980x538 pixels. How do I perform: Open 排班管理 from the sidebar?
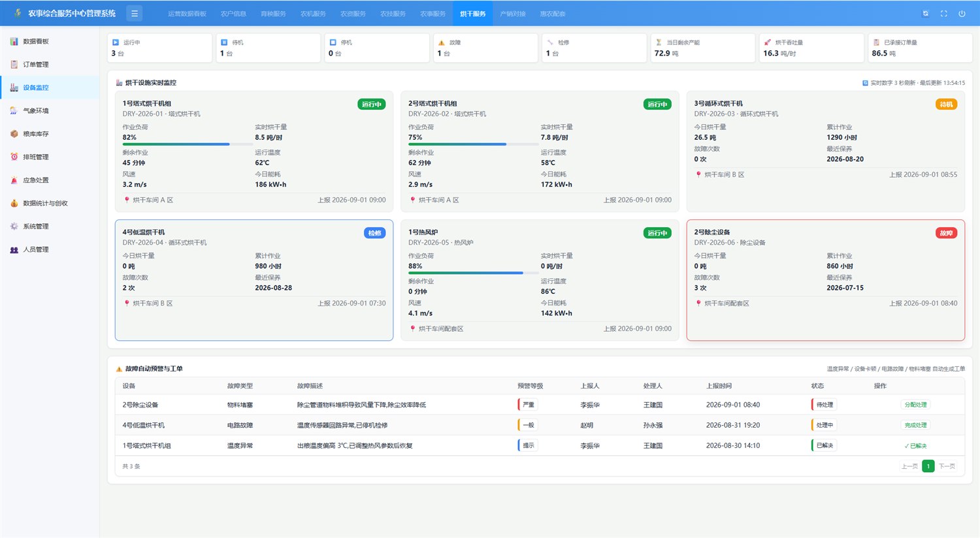point(50,157)
